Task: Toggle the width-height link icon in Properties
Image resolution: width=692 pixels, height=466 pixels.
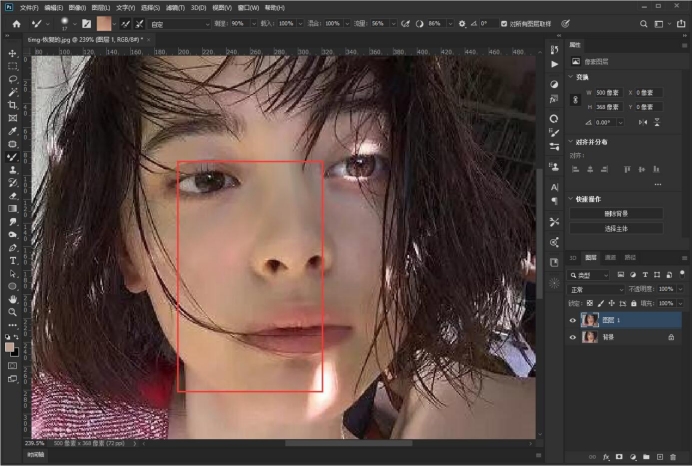Action: coord(575,100)
